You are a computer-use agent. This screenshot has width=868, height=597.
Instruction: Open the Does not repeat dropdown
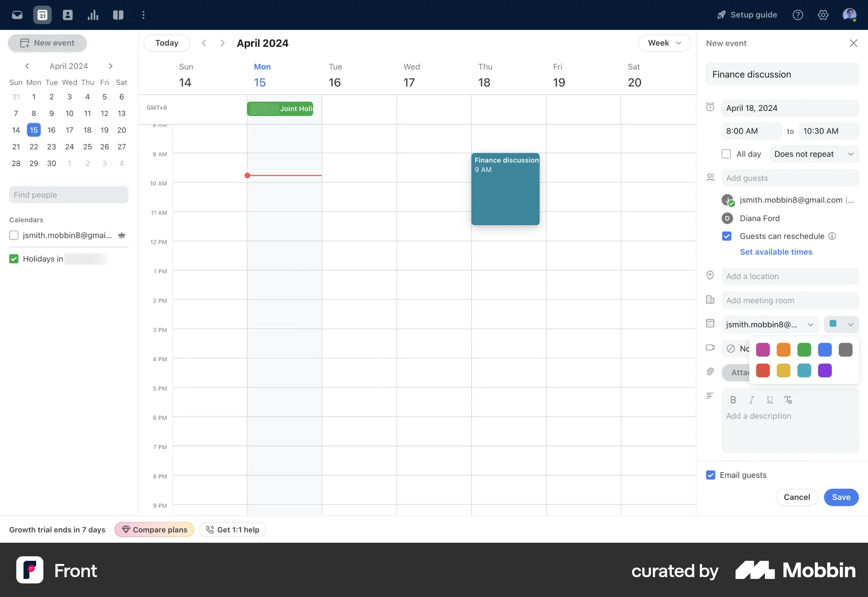[x=813, y=154]
